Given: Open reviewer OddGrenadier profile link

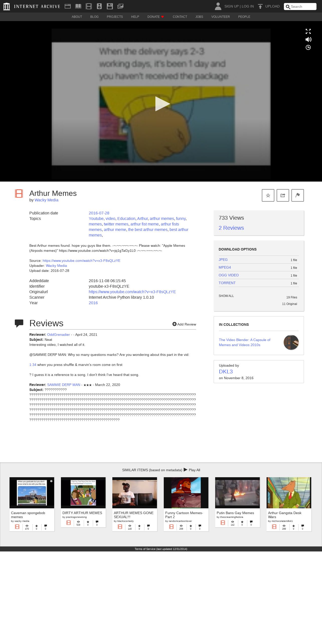Looking at the screenshot, I should pyautogui.click(x=58, y=335).
